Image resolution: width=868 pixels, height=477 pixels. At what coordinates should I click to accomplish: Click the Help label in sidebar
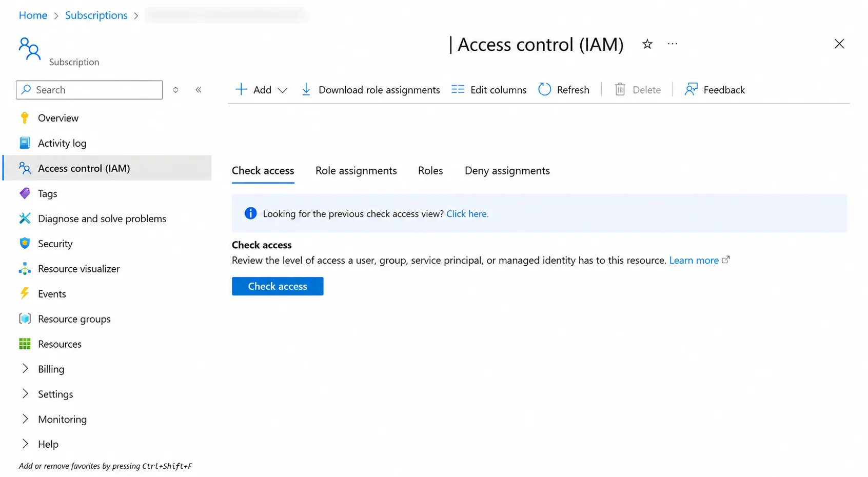48,444
